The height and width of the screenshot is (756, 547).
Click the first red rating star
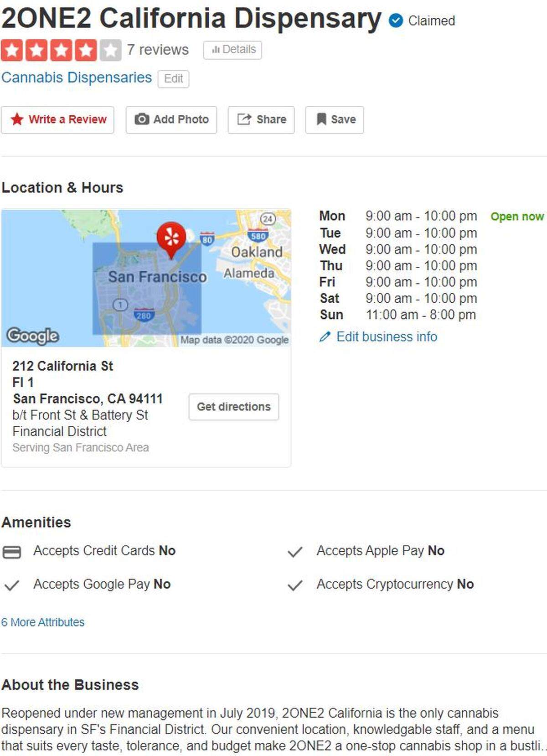12,50
